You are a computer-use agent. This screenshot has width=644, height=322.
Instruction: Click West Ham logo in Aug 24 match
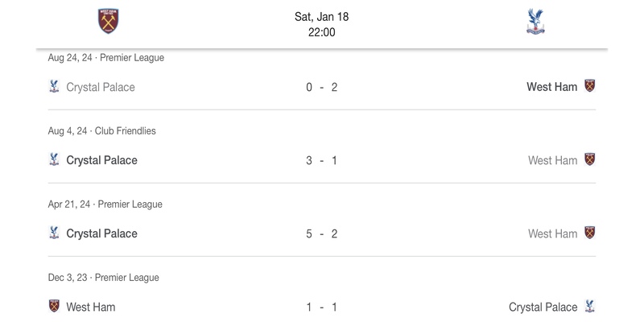pos(589,87)
